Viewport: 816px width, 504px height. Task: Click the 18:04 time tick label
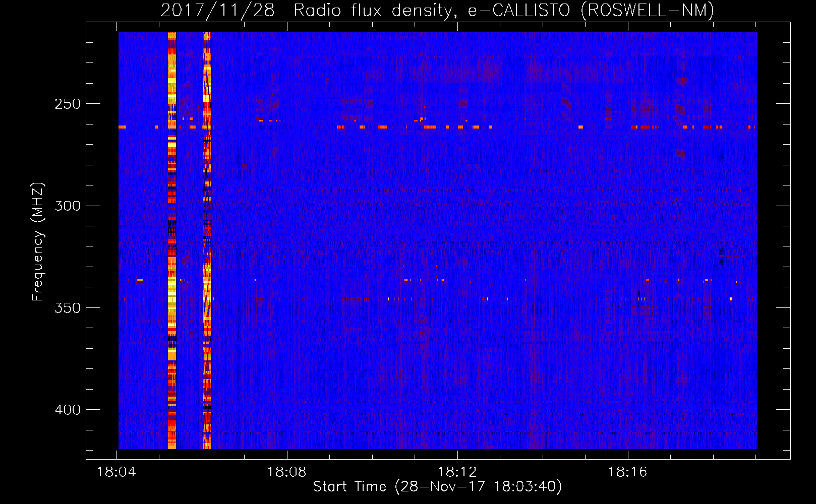[x=116, y=472]
